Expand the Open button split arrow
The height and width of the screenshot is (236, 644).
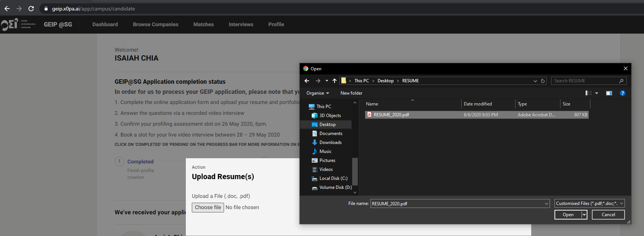point(584,215)
